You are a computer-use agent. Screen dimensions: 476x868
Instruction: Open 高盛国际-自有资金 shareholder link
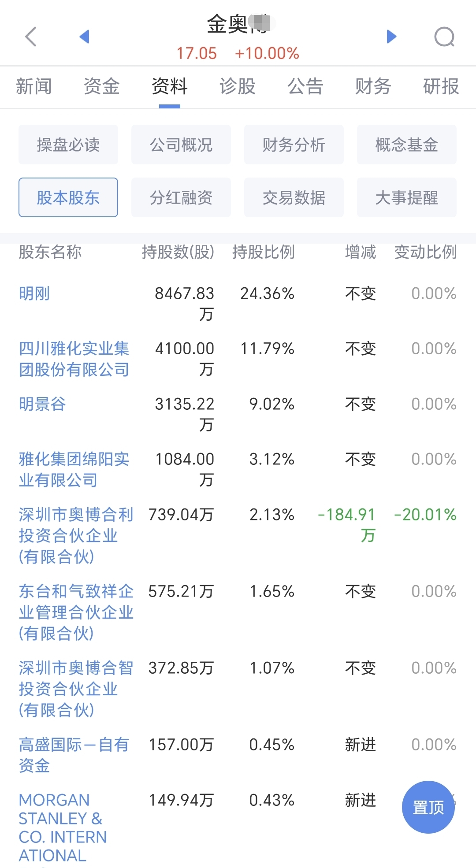tap(74, 755)
